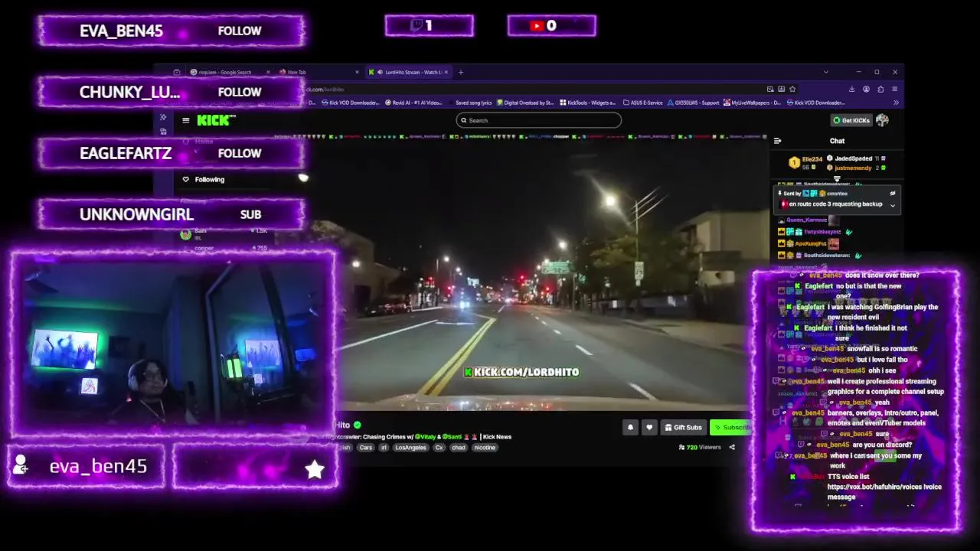This screenshot has height=551, width=980.
Task: Select the LordHito Stream browser tab
Action: [407, 72]
